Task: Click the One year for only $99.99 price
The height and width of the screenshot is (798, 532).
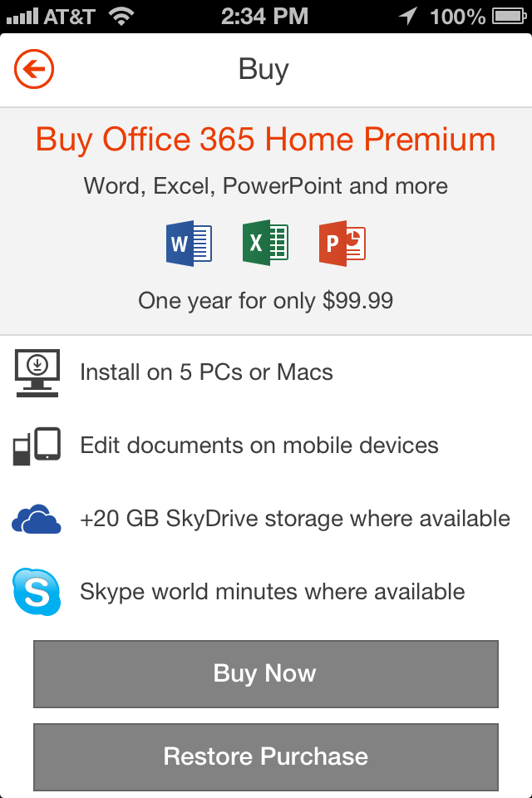Action: (266, 301)
